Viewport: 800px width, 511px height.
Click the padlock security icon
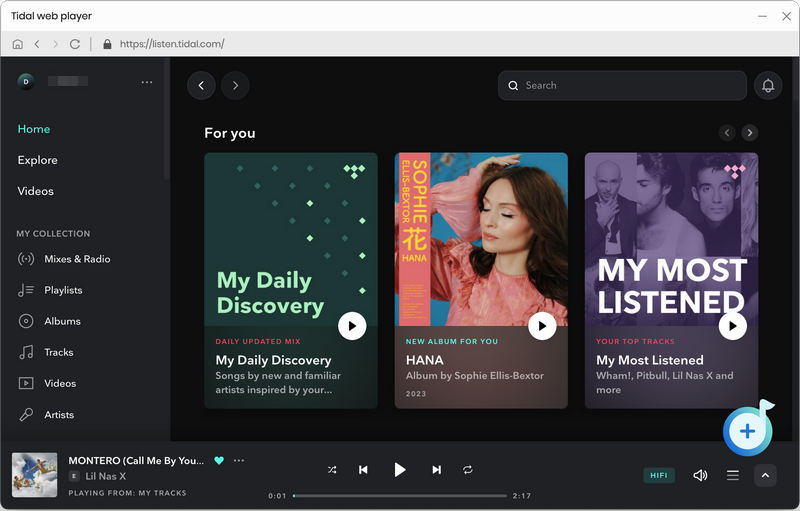point(107,44)
